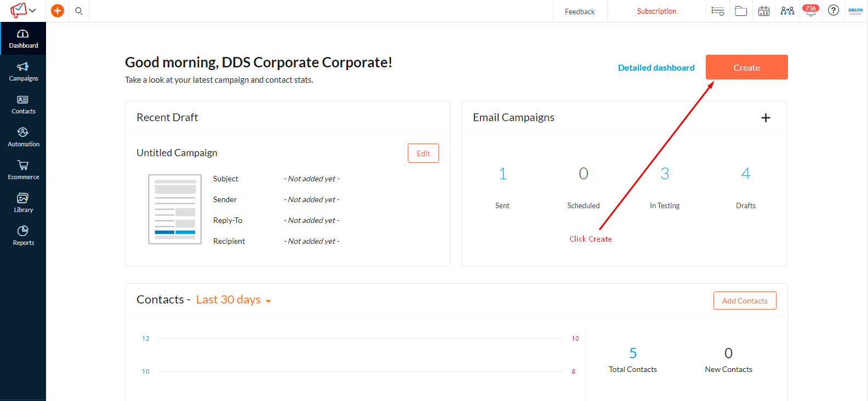Viewport: 868px width, 401px height.
Task: Click the search magnifier icon
Action: click(x=79, y=11)
